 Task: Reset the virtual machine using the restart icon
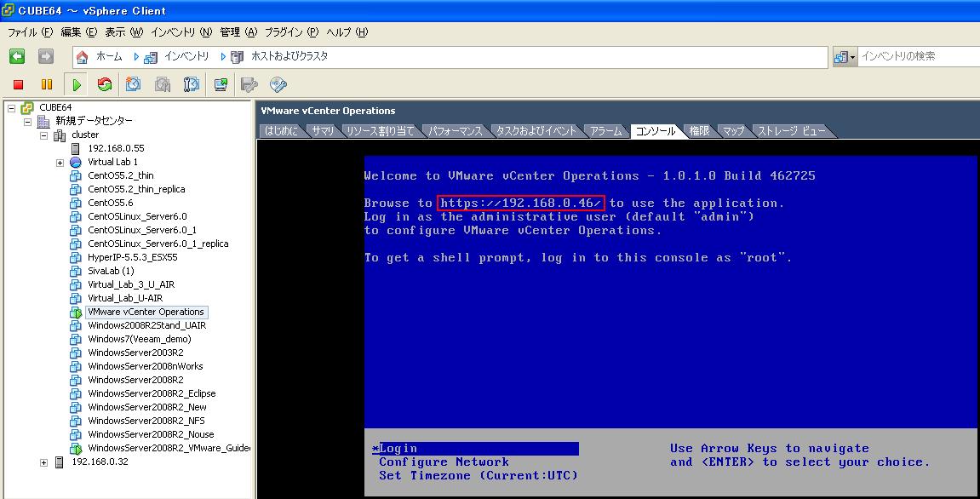point(105,84)
